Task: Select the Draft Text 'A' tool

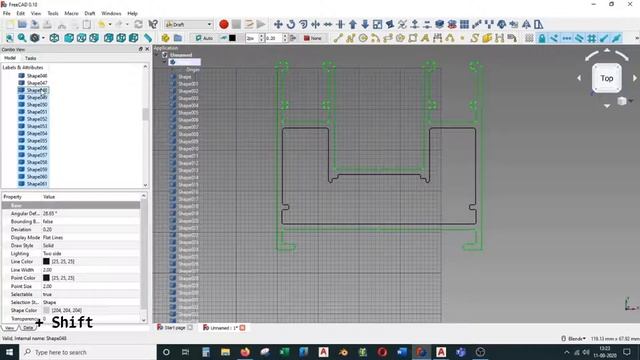Action: click(425, 38)
